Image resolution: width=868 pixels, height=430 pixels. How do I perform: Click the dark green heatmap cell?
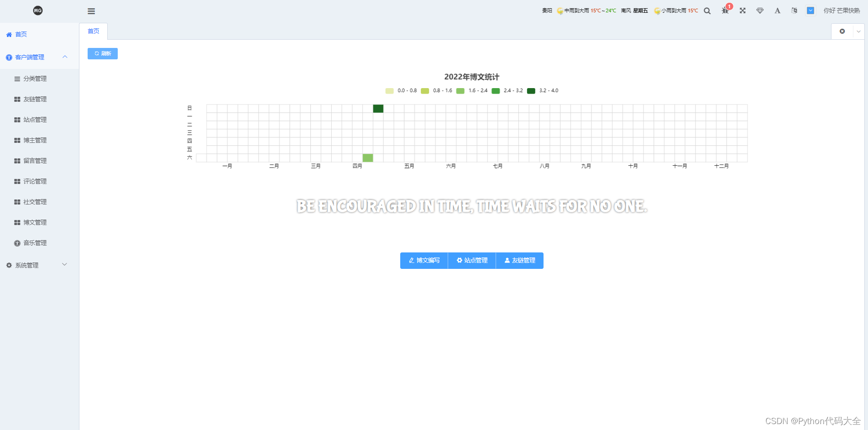[x=378, y=109]
